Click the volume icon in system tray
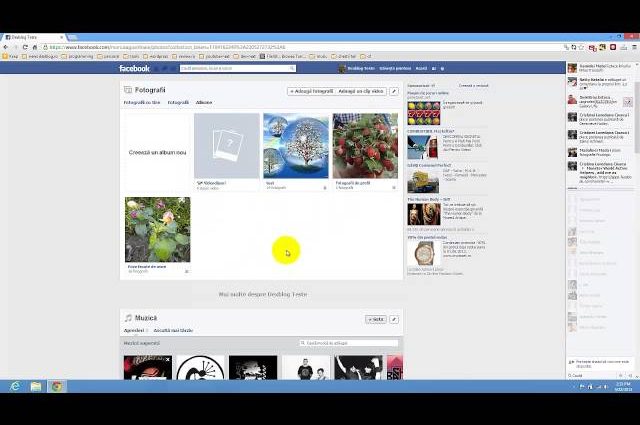Viewport: 640px width, 425px height. click(x=606, y=386)
